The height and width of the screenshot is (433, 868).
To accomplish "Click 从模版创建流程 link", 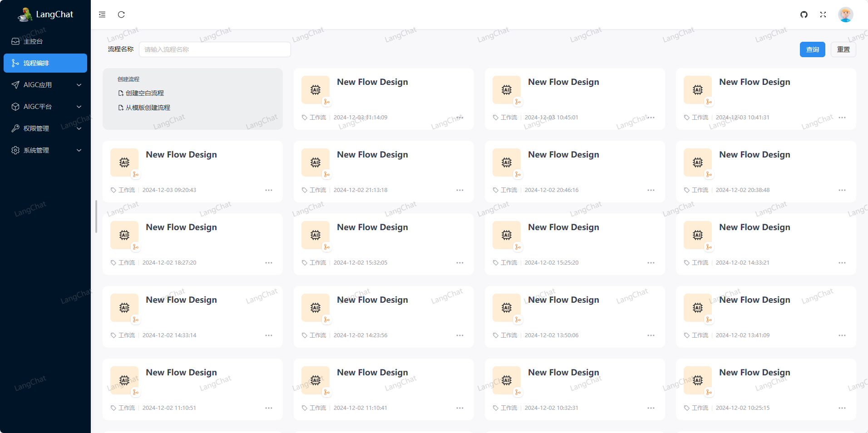I will [x=144, y=108].
